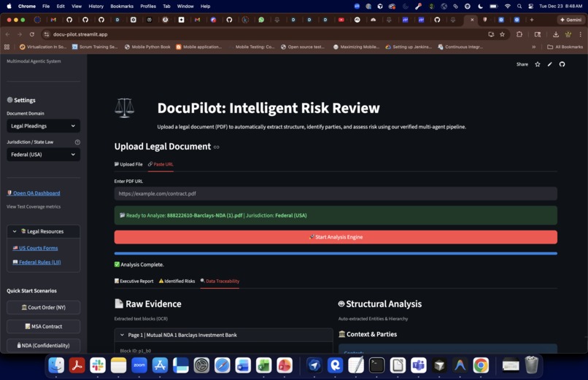The width and height of the screenshot is (588, 380).
Task: Open the Federal Rules (LII) link
Action: click(x=36, y=263)
